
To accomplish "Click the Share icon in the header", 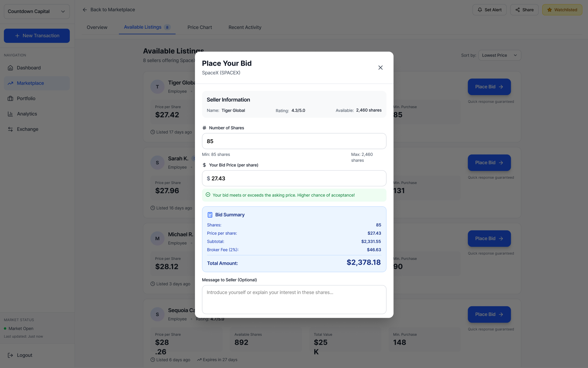I will coord(518,9).
